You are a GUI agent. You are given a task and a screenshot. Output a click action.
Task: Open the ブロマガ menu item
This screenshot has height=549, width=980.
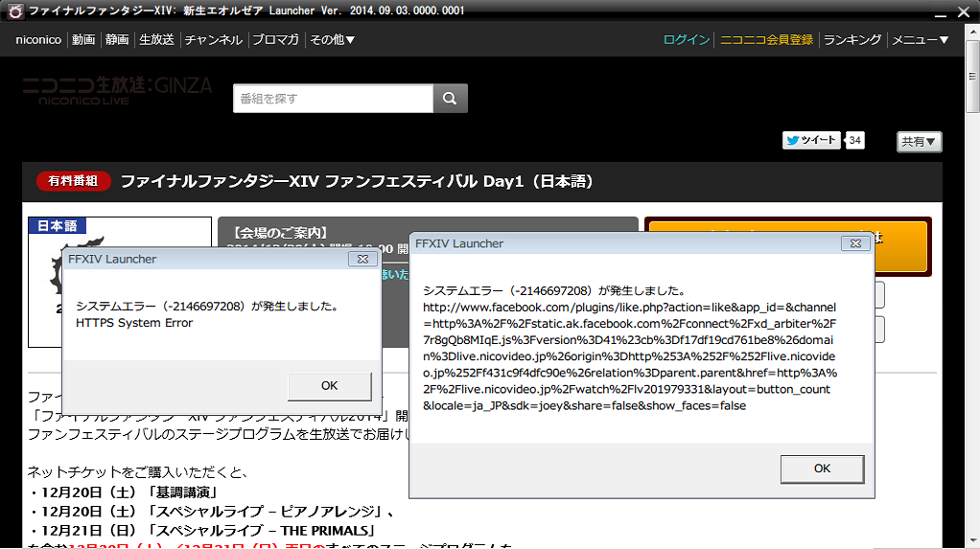coord(275,39)
